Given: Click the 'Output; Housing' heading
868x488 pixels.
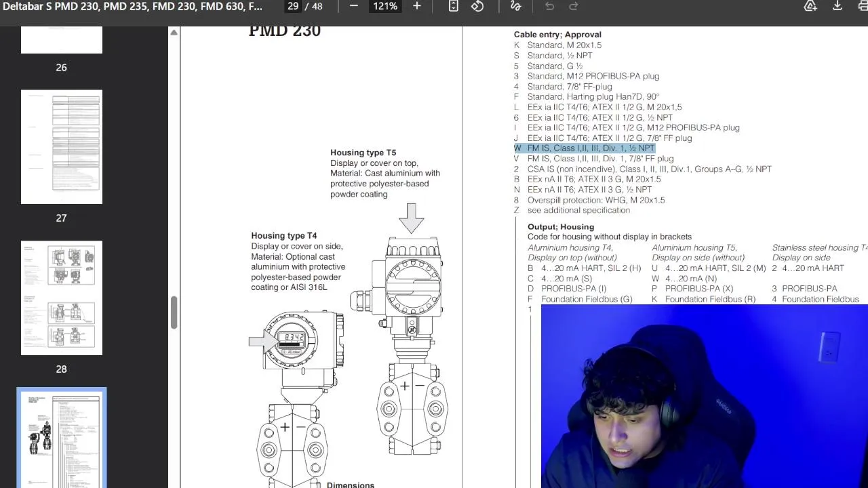Looking at the screenshot, I should coord(561,227).
